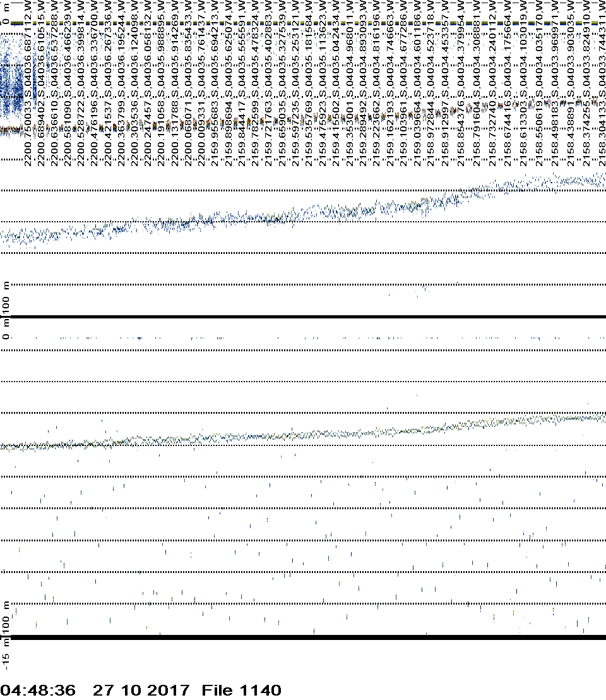Click position label starting 2200.363799,S
This screenshot has width=606, height=700.
point(121,83)
